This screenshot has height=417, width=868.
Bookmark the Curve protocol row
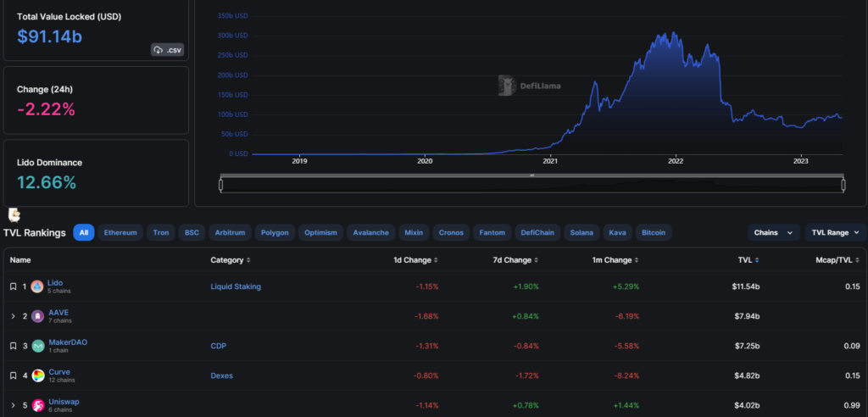pos(14,376)
